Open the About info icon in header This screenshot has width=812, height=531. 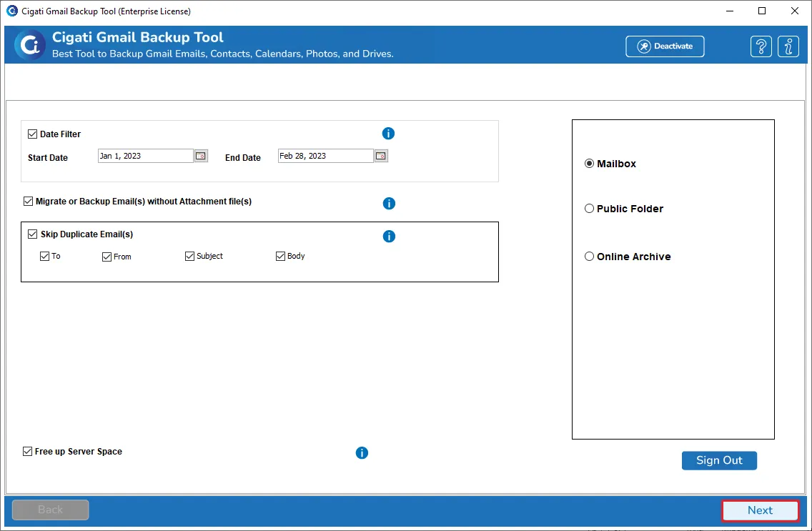pos(788,46)
